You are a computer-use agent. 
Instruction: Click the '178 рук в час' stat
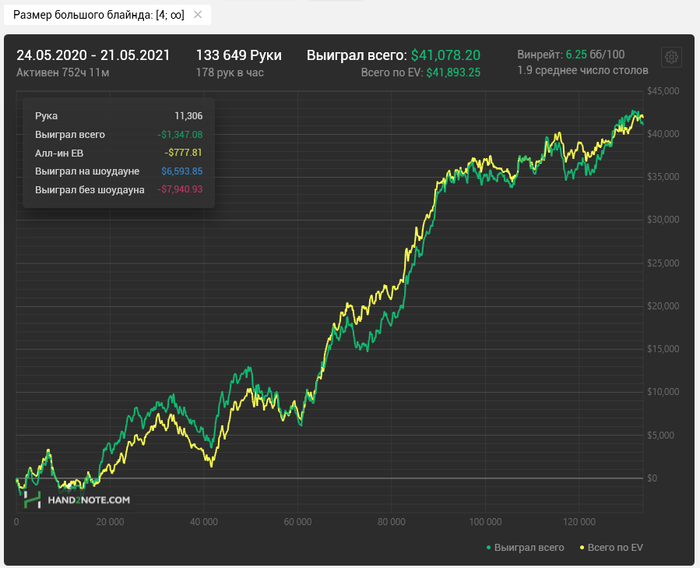pos(232,72)
